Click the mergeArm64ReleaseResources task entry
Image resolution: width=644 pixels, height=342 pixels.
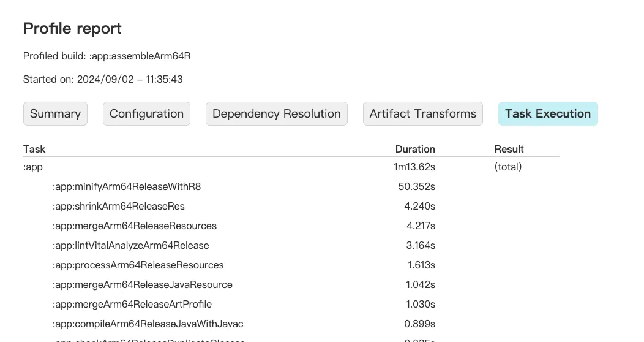135,226
